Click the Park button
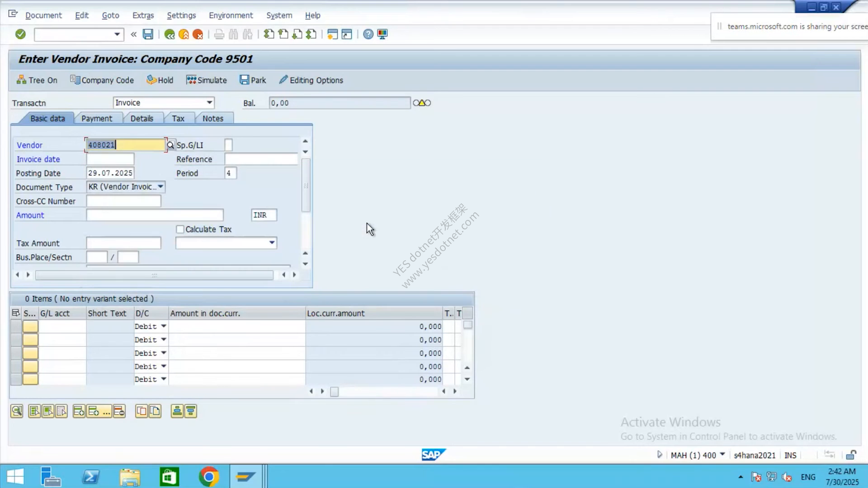Image resolution: width=868 pixels, height=488 pixels. (253, 80)
